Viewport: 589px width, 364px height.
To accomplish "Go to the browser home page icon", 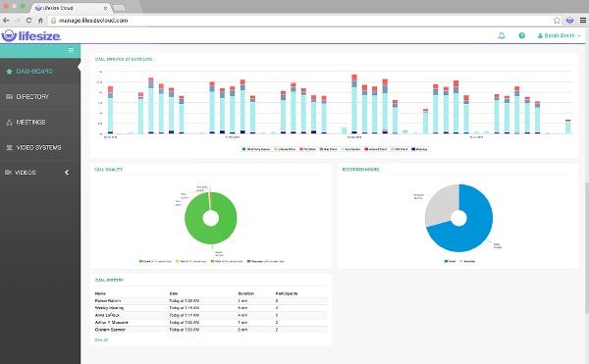I will (x=40, y=21).
